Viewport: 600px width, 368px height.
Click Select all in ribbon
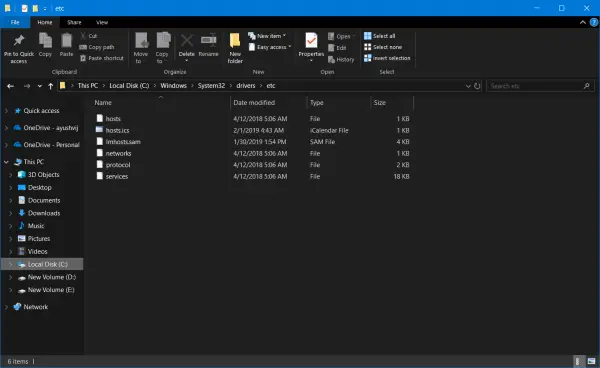(x=380, y=36)
